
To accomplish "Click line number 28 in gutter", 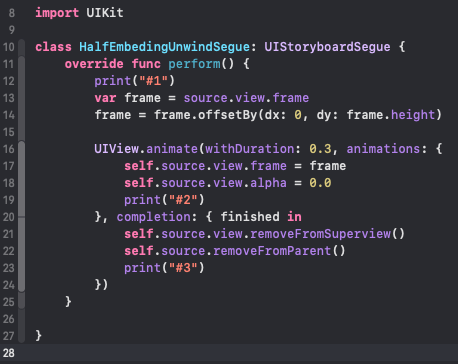I will tap(9, 353).
